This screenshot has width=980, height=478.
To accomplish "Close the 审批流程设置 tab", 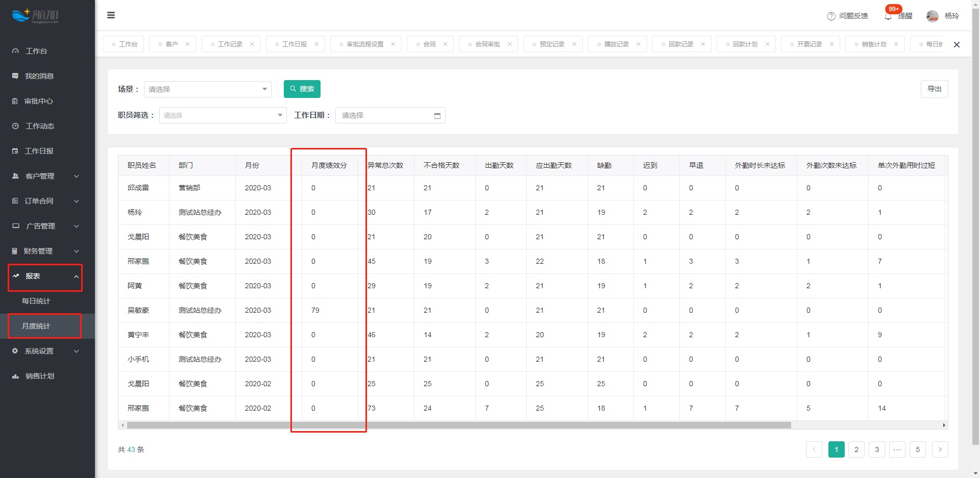I will 393,44.
